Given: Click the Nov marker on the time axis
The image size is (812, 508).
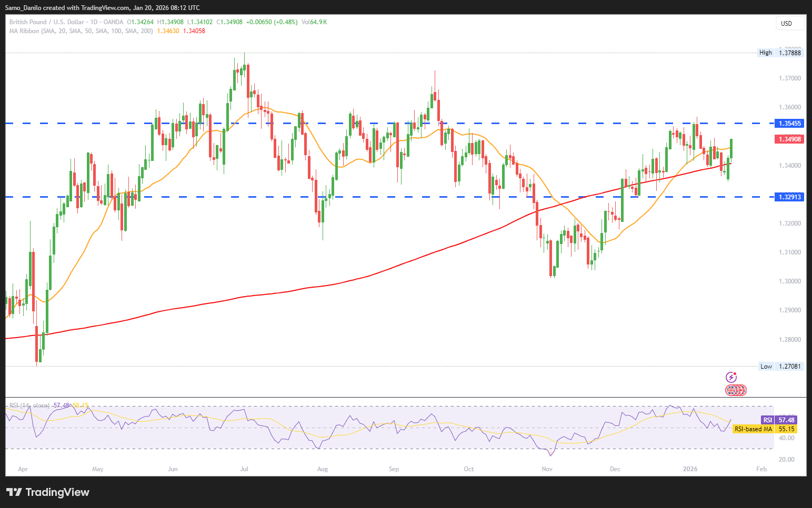Looking at the screenshot, I should 547,469.
